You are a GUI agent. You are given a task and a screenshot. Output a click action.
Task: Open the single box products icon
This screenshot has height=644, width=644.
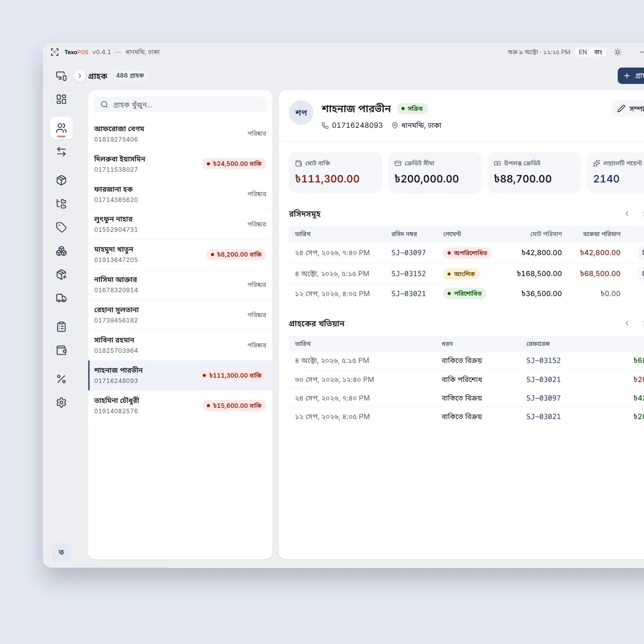click(61, 180)
